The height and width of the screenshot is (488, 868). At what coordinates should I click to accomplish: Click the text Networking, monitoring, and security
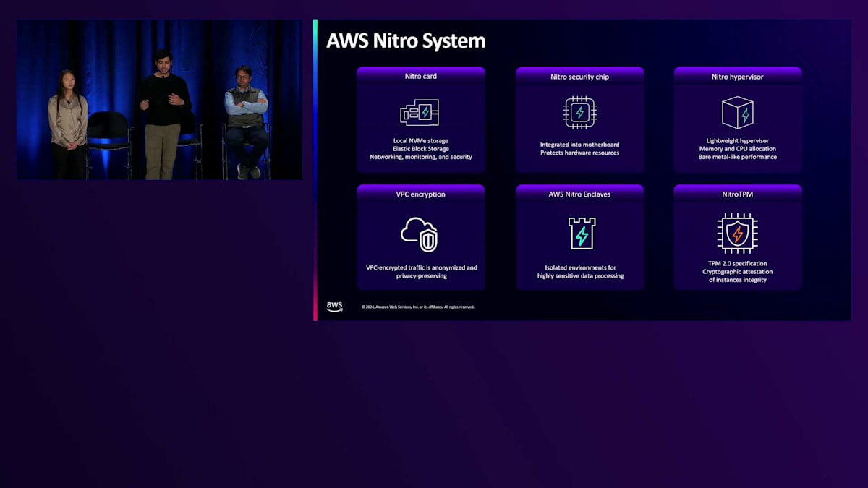[x=421, y=157]
